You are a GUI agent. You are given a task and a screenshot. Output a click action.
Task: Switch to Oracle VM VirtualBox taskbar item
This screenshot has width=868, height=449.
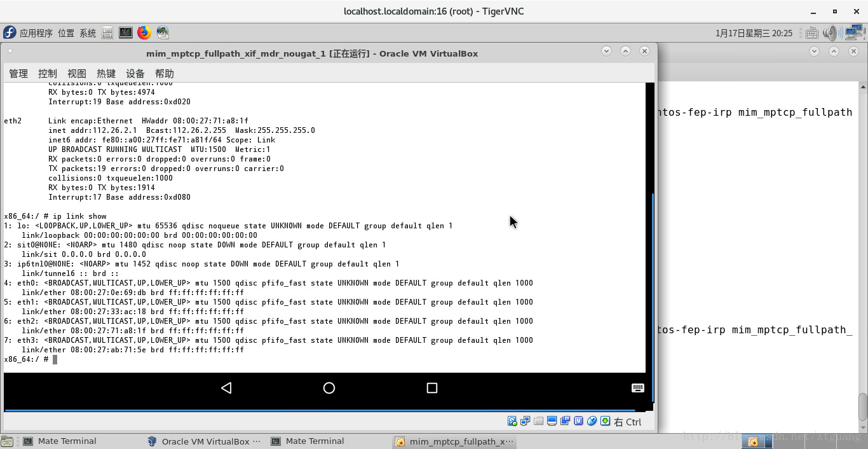pyautogui.click(x=205, y=441)
